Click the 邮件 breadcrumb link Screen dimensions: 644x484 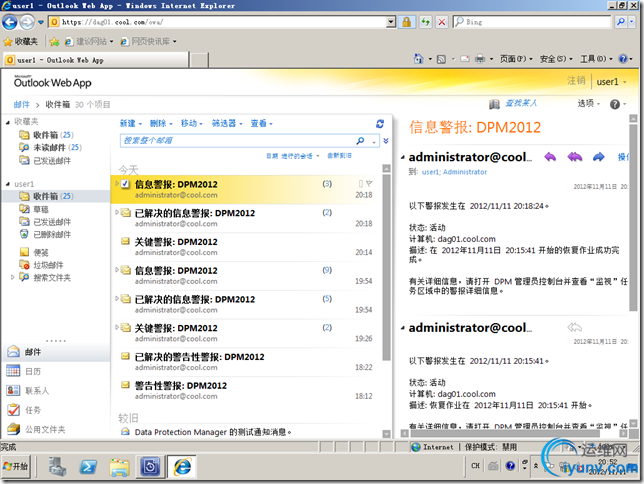[21, 104]
